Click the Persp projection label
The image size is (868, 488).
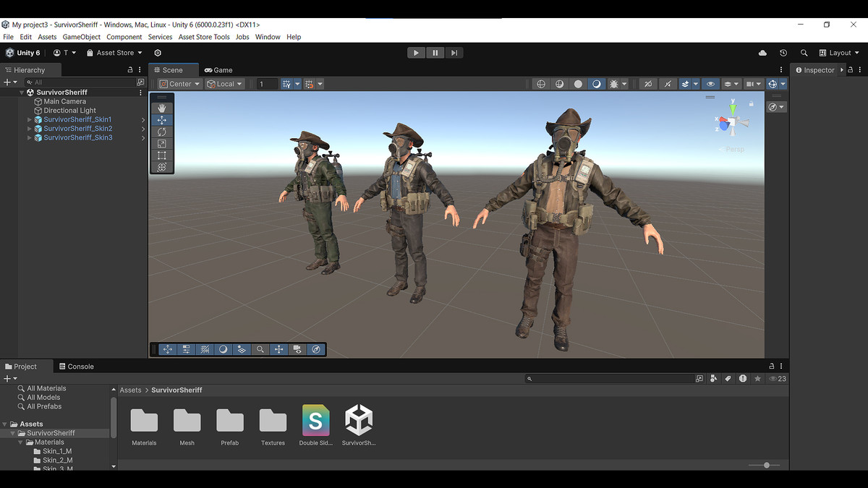734,149
